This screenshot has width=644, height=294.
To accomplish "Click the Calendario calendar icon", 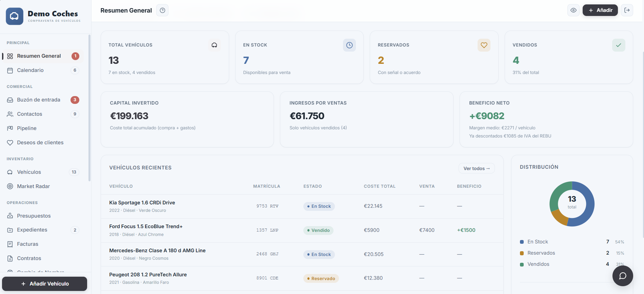I will (x=10, y=70).
